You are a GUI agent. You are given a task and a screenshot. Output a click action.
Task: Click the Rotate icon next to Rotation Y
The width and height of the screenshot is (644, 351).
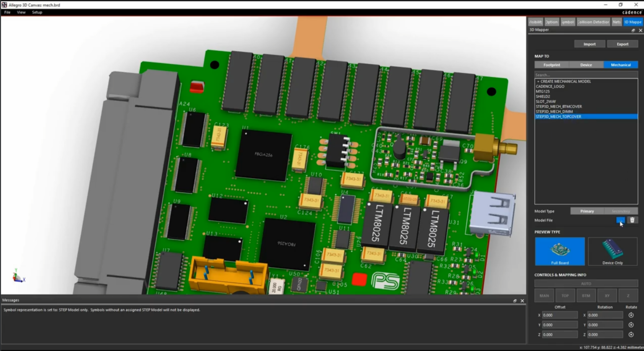(631, 325)
